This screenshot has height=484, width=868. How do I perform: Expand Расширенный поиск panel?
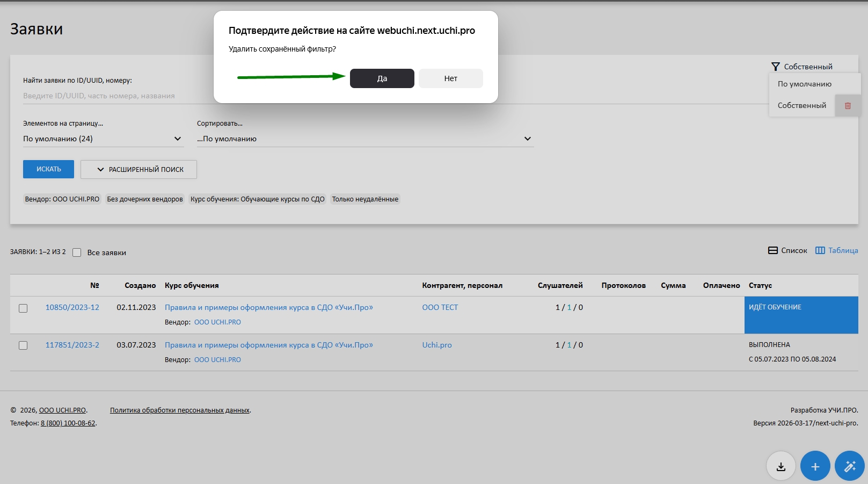138,169
